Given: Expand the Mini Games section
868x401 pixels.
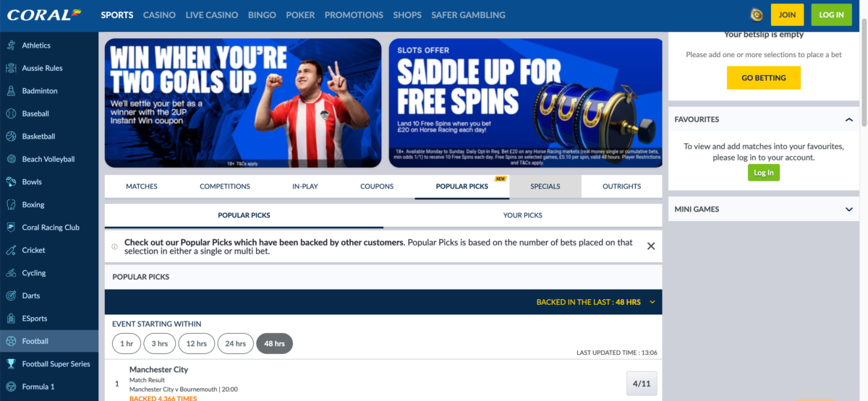Looking at the screenshot, I should click(x=849, y=210).
